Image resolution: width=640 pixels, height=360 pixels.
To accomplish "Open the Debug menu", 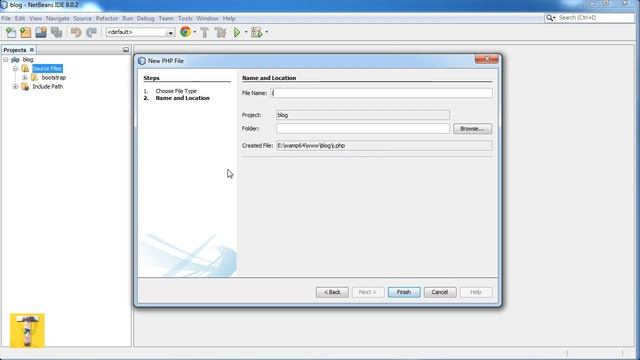I will [146, 18].
